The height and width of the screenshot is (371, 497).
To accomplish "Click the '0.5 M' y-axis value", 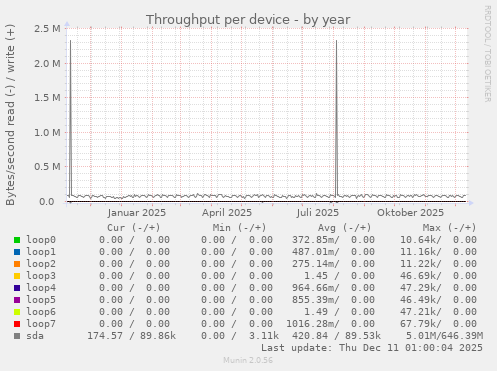I will pyautogui.click(x=47, y=167).
